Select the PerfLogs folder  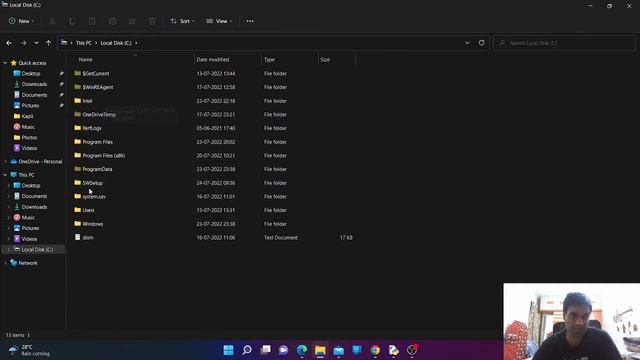click(92, 128)
